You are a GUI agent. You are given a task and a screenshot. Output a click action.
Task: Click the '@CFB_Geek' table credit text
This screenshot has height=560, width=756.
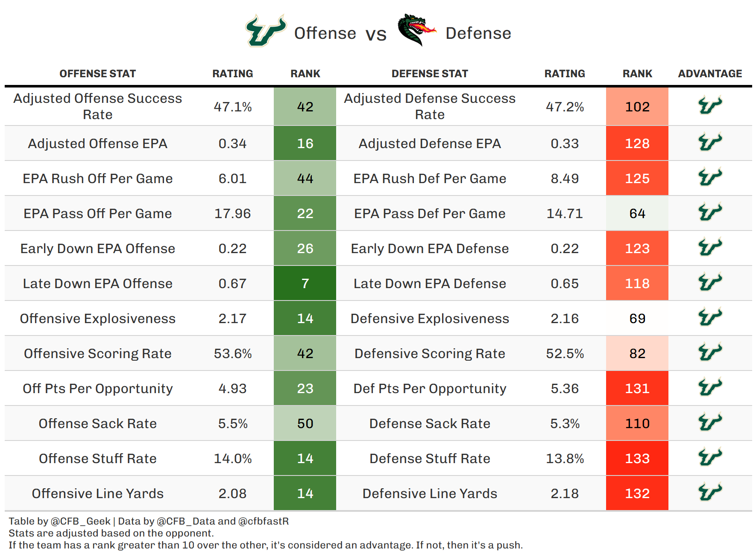click(x=80, y=521)
